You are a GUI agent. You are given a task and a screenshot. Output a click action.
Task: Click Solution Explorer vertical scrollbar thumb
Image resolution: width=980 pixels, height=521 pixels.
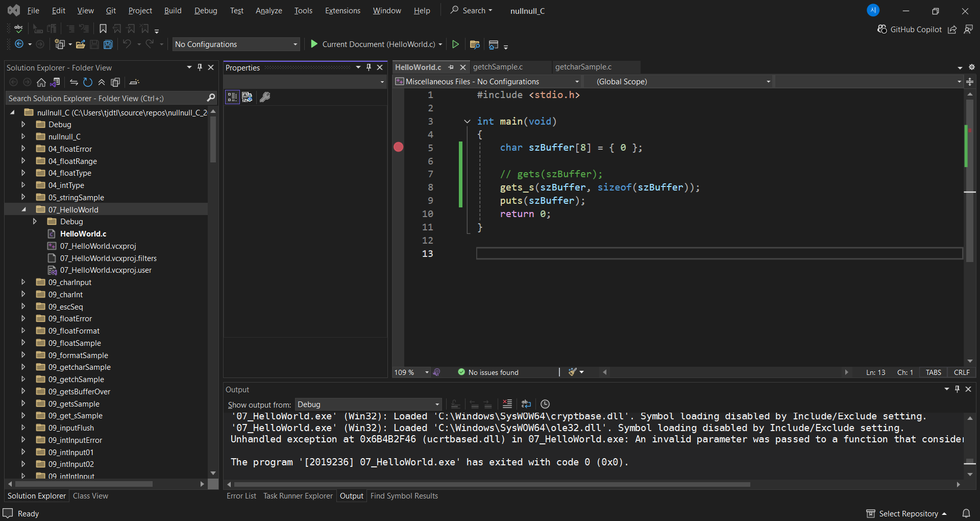213,139
